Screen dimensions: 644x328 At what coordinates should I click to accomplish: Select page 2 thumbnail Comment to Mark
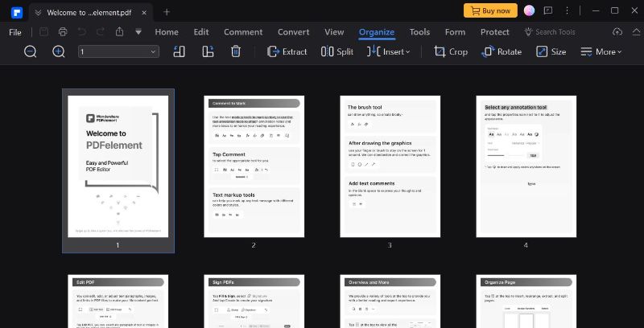click(254, 166)
